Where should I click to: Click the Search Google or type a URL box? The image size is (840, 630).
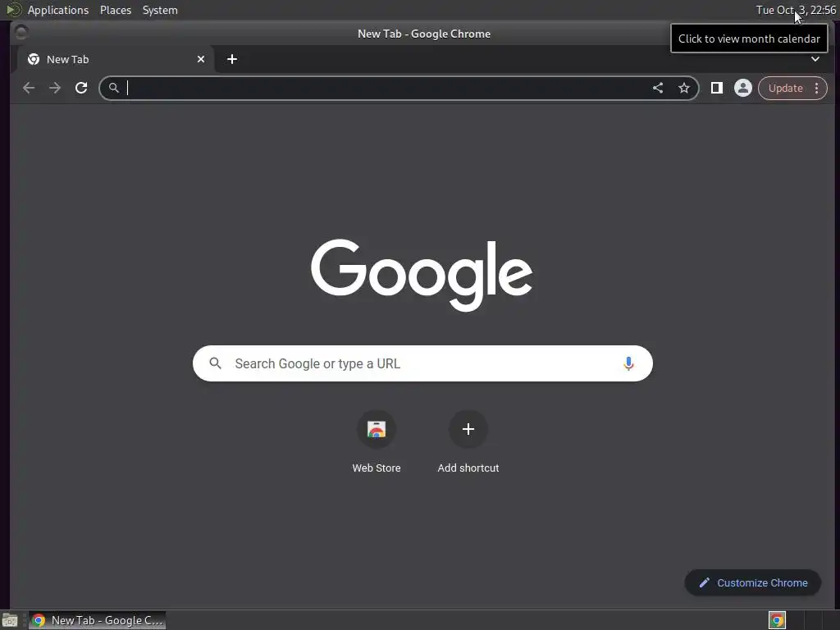tap(422, 363)
